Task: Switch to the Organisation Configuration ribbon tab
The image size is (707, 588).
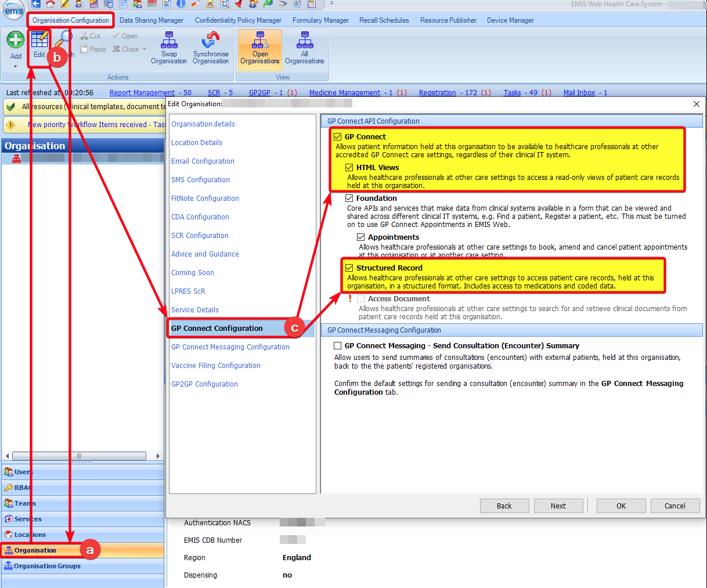Action: pyautogui.click(x=71, y=20)
